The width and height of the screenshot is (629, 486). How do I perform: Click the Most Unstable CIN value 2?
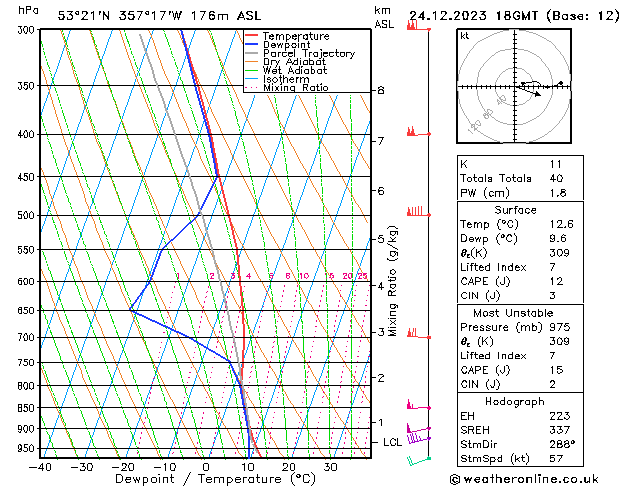point(552,385)
